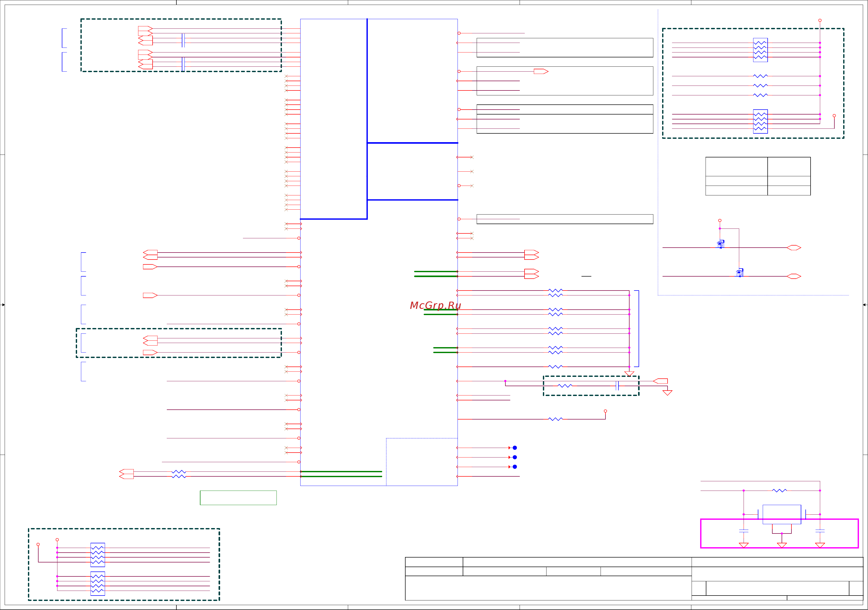
Task: Click the magenta highlighted box around the crystal circuit
Action: 780,533
